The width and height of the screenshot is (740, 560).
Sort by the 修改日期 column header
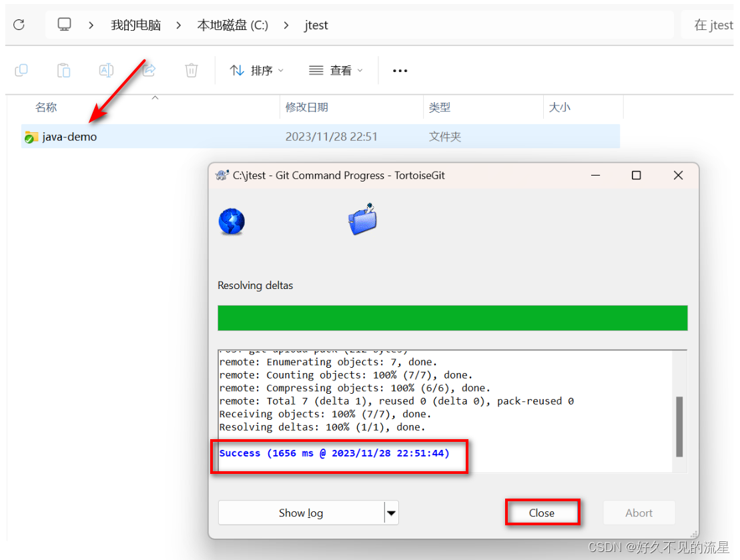tap(307, 107)
